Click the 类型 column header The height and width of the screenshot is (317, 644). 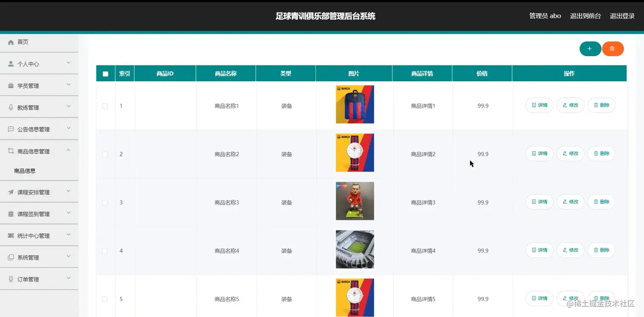pos(285,74)
